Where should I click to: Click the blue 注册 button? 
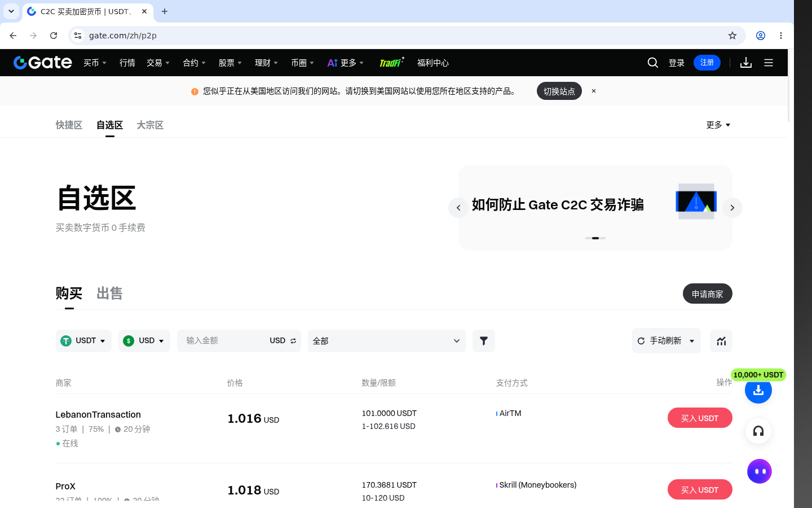pos(707,63)
